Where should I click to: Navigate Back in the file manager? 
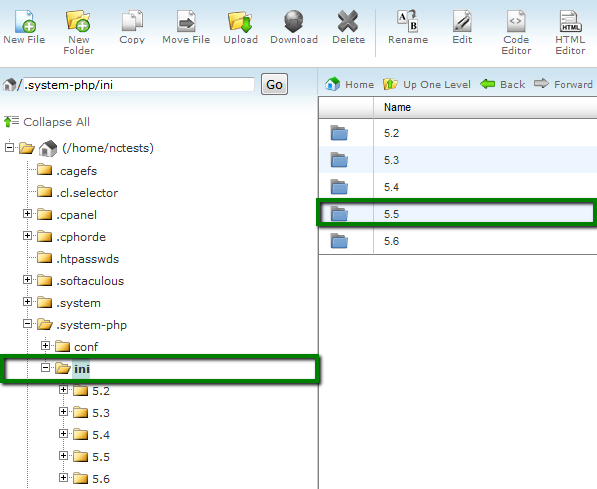click(503, 84)
